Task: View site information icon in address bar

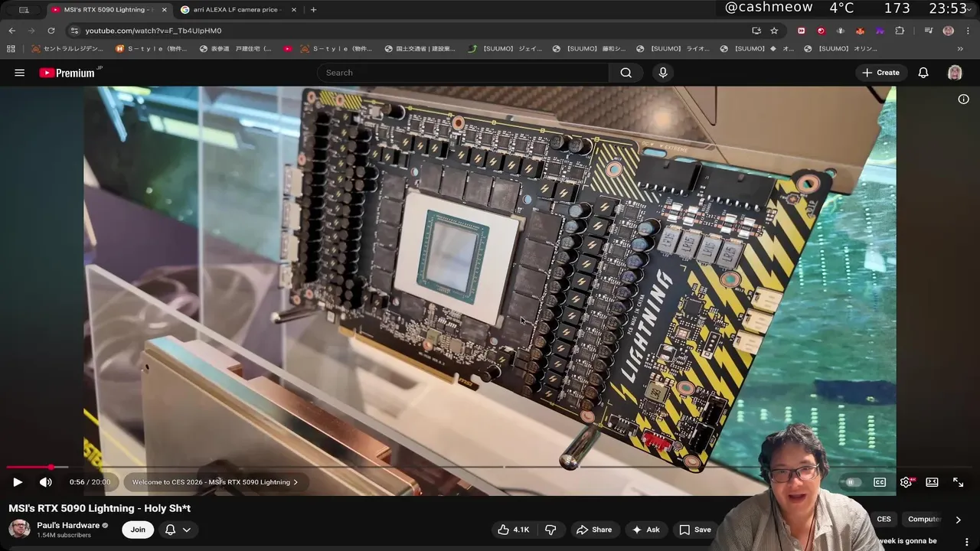Action: click(x=73, y=31)
